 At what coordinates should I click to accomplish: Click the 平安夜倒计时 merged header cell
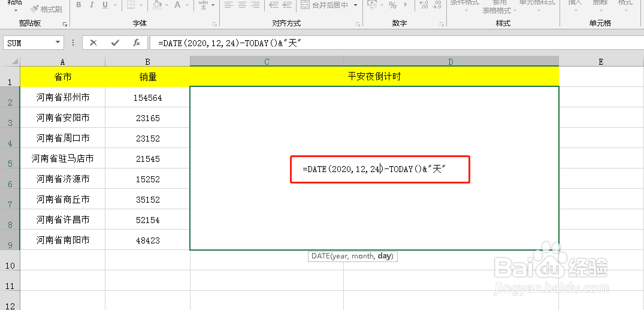pyautogui.click(x=374, y=77)
